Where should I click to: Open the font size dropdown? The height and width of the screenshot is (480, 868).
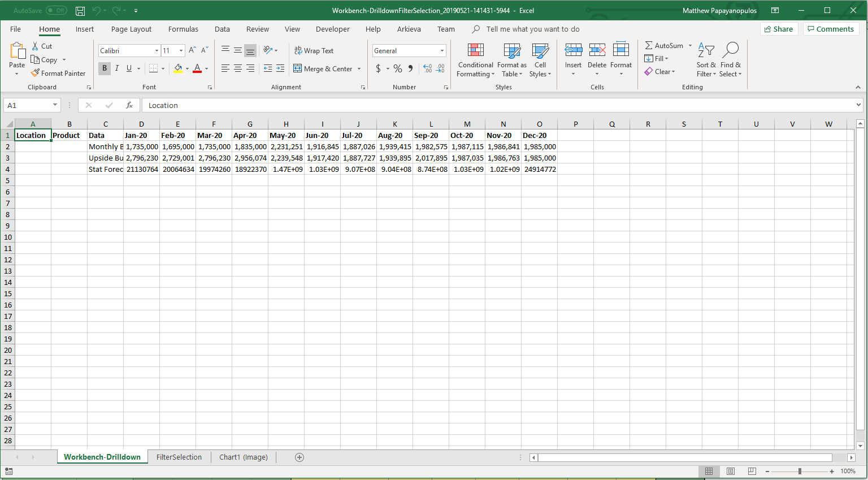(x=181, y=51)
